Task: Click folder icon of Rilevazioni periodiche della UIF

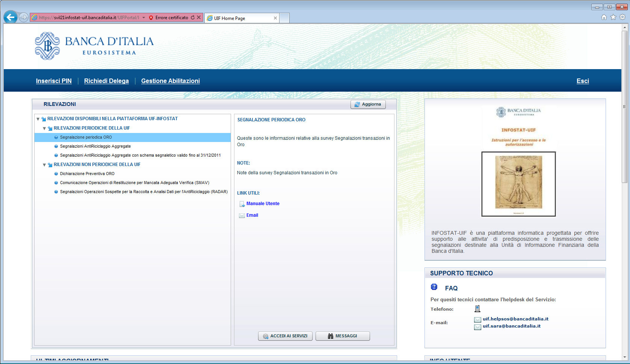Action: pyautogui.click(x=50, y=128)
